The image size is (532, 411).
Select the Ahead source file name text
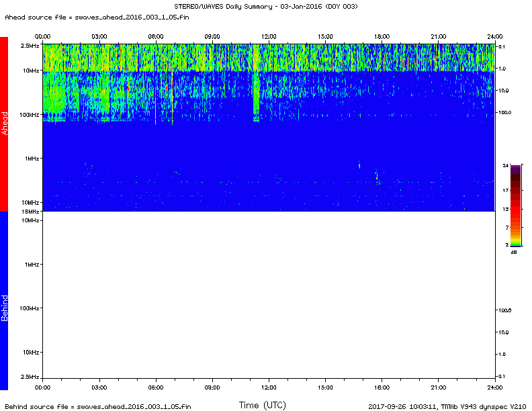[97, 17]
